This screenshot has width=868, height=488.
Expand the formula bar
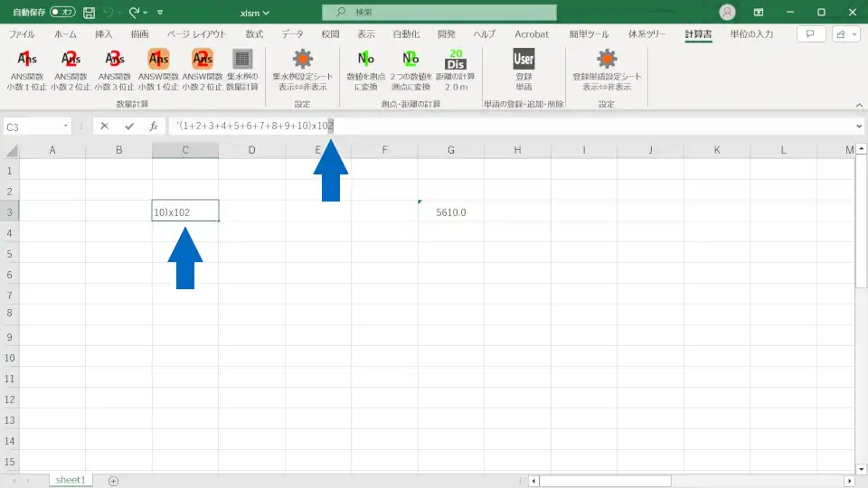coord(859,127)
